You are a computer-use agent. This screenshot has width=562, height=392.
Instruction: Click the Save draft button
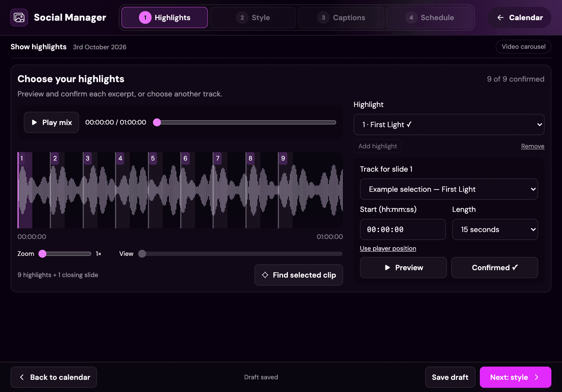click(450, 377)
